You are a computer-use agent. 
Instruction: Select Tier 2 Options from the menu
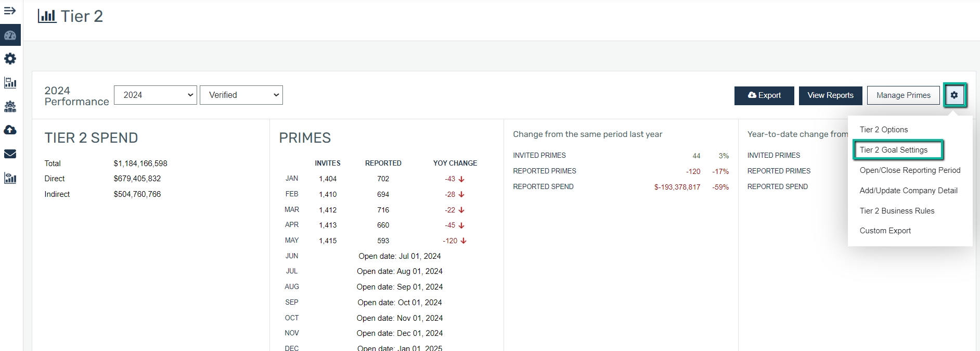pos(884,130)
